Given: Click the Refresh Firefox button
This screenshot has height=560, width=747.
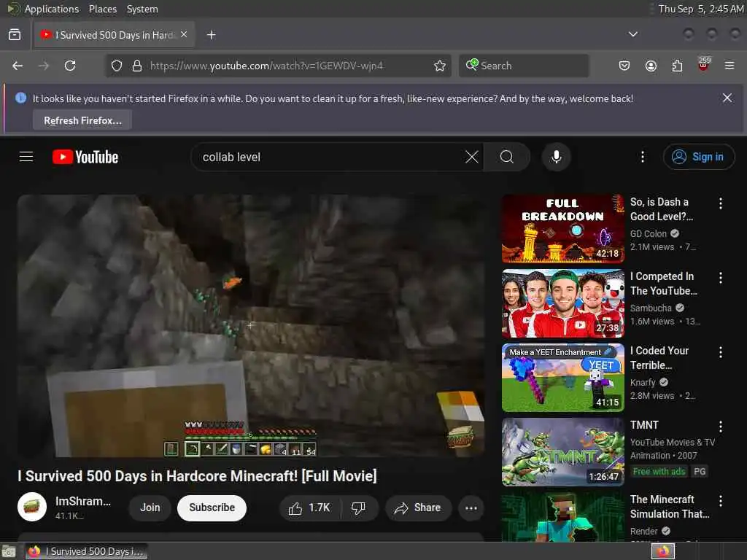Looking at the screenshot, I should [82, 120].
